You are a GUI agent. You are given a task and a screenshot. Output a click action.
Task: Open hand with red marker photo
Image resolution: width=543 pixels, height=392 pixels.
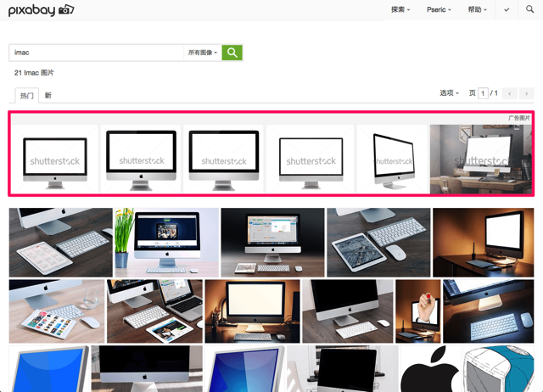point(418,311)
